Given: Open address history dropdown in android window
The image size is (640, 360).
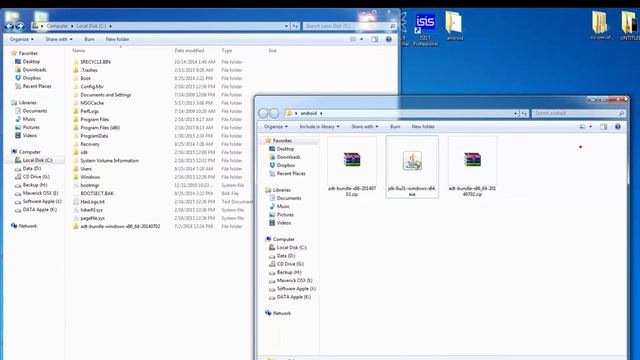Looking at the screenshot, I should click(x=516, y=113).
